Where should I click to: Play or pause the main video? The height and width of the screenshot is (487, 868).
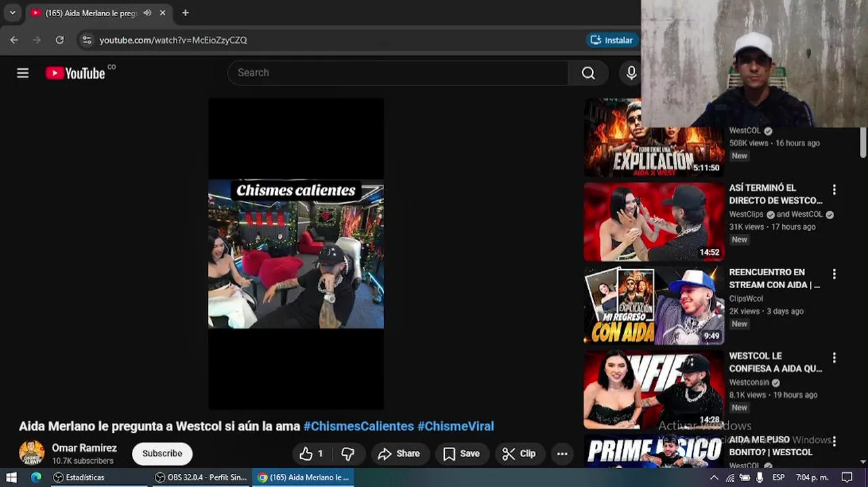point(296,254)
